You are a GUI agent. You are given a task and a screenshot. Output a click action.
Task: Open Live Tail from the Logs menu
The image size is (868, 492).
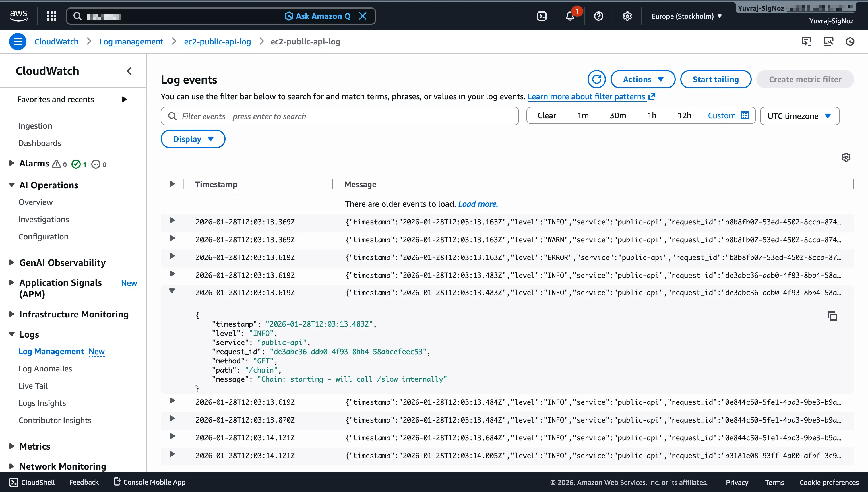point(33,386)
